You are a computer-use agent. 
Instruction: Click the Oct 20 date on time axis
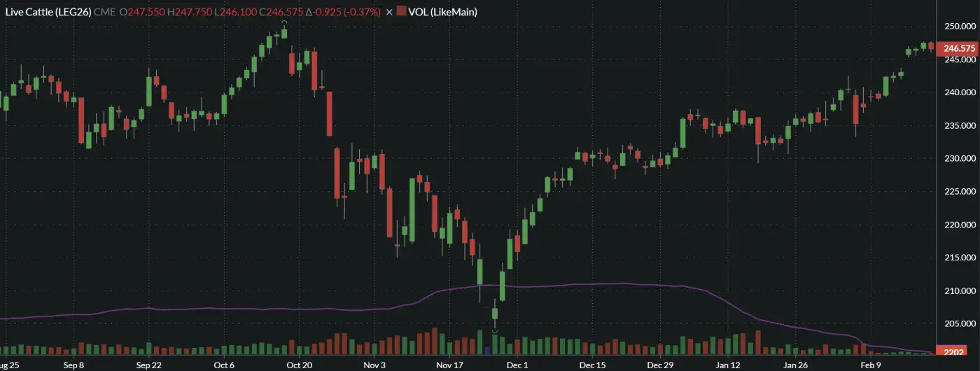pyautogui.click(x=299, y=365)
